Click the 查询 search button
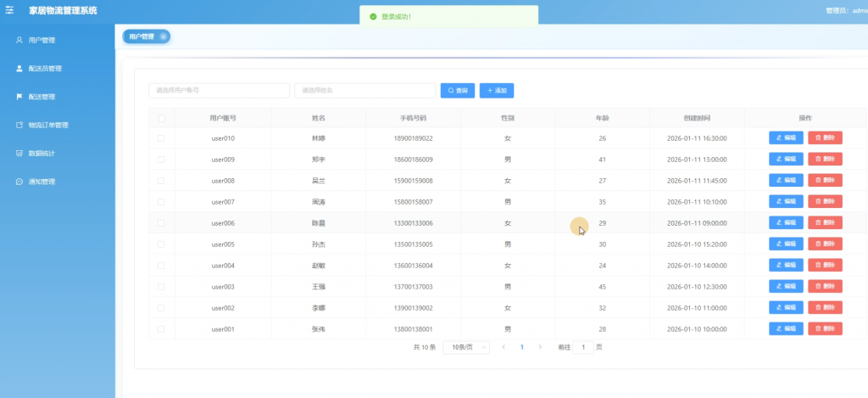This screenshot has width=868, height=398. click(457, 90)
